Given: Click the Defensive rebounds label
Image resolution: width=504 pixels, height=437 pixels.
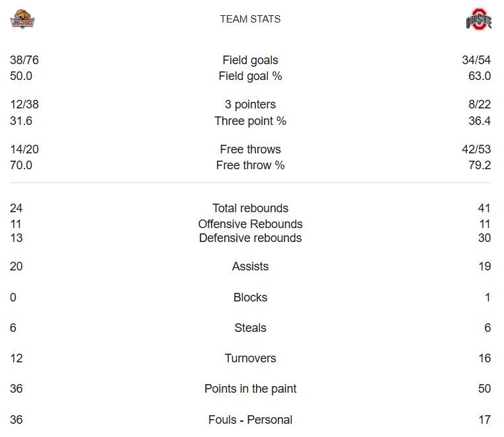Looking at the screenshot, I should pyautogui.click(x=250, y=238).
